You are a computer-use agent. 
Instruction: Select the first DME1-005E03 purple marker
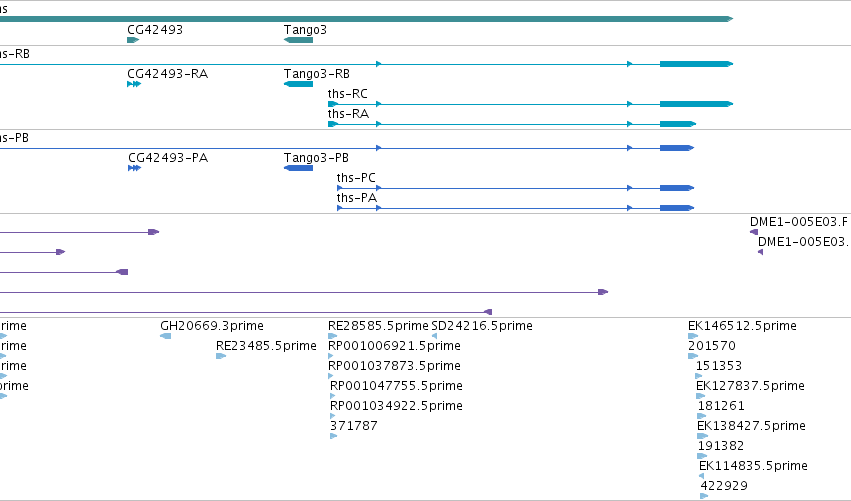pyautogui.click(x=754, y=232)
